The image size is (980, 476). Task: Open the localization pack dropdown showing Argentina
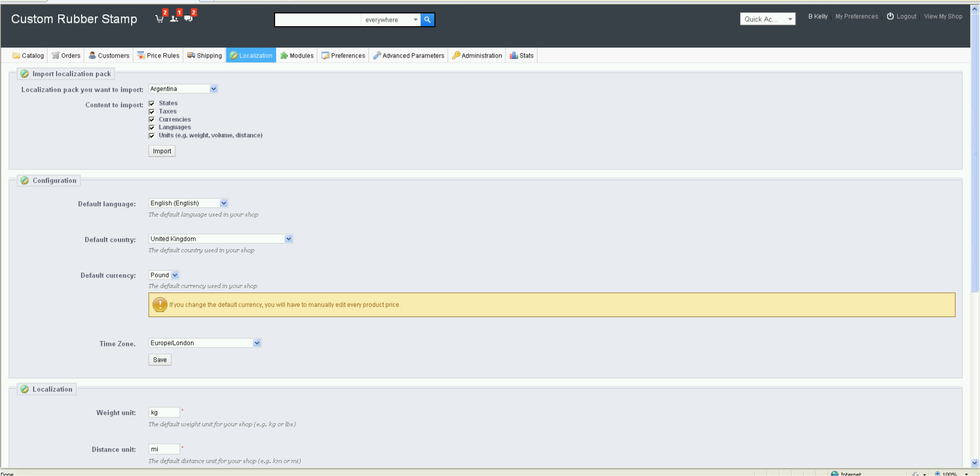pyautogui.click(x=183, y=89)
